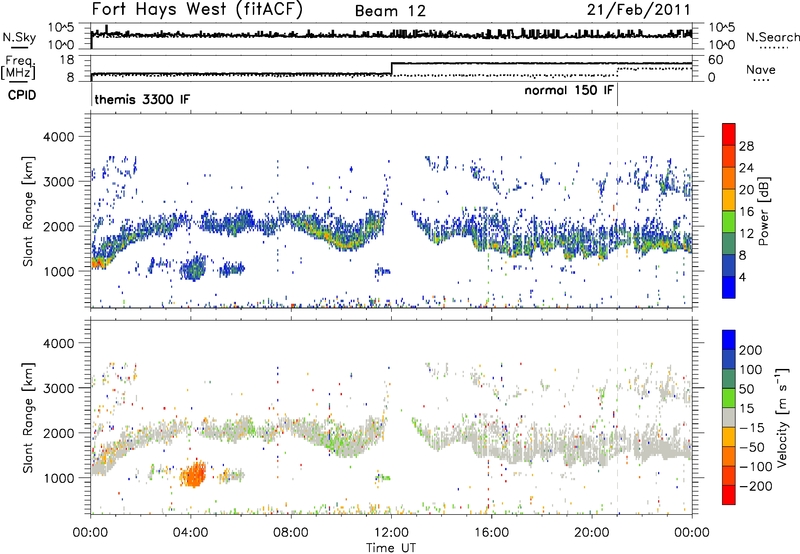Viewport: 800px width, 554px height.
Task: Select 'themis 3300 IF' CPID text
Action: 142,99
